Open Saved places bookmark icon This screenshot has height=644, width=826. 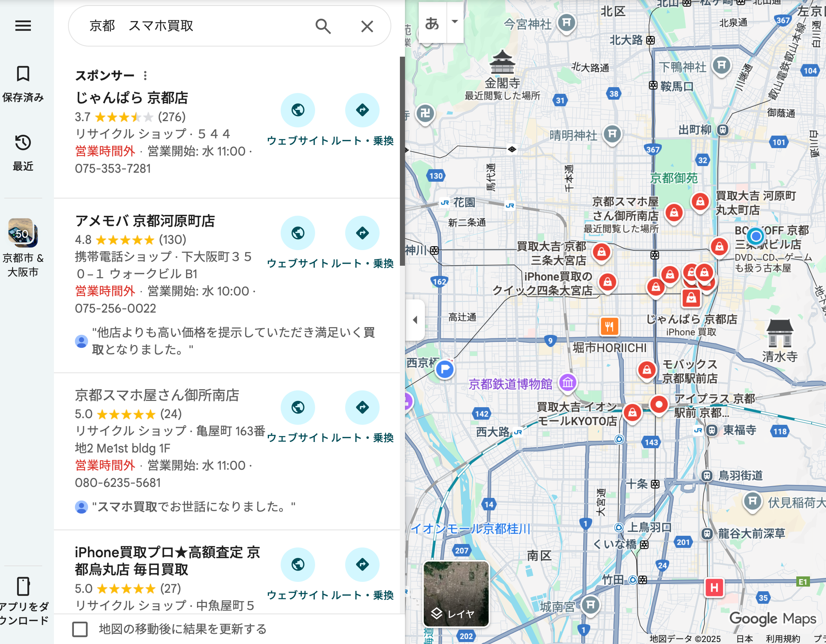[x=23, y=73]
